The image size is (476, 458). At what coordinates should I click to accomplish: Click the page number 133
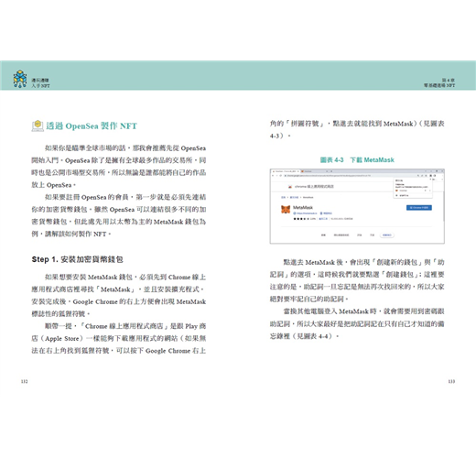(x=451, y=381)
